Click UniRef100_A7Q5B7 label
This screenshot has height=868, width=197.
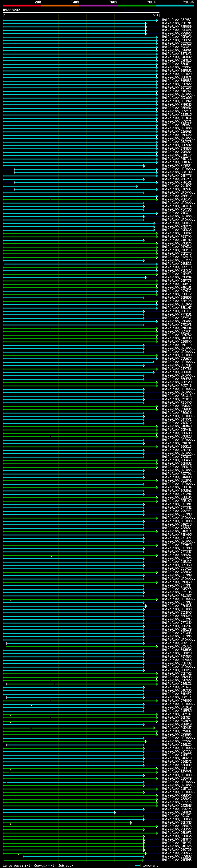[x=177, y=189]
